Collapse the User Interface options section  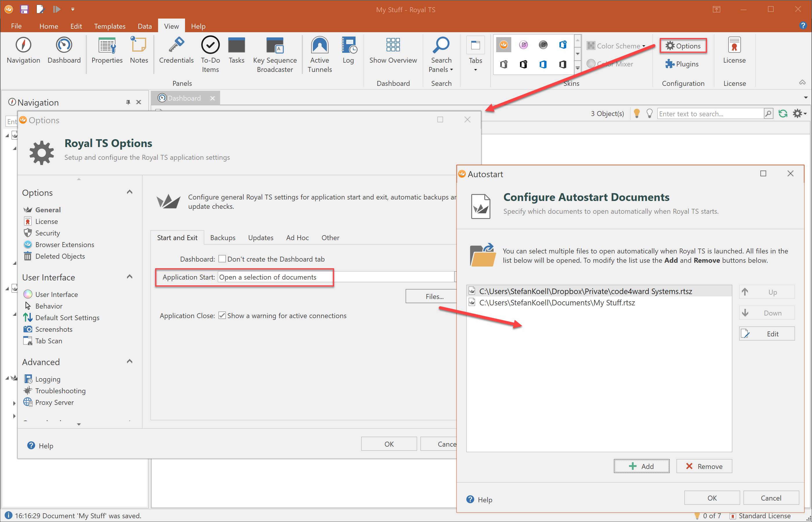pos(129,277)
